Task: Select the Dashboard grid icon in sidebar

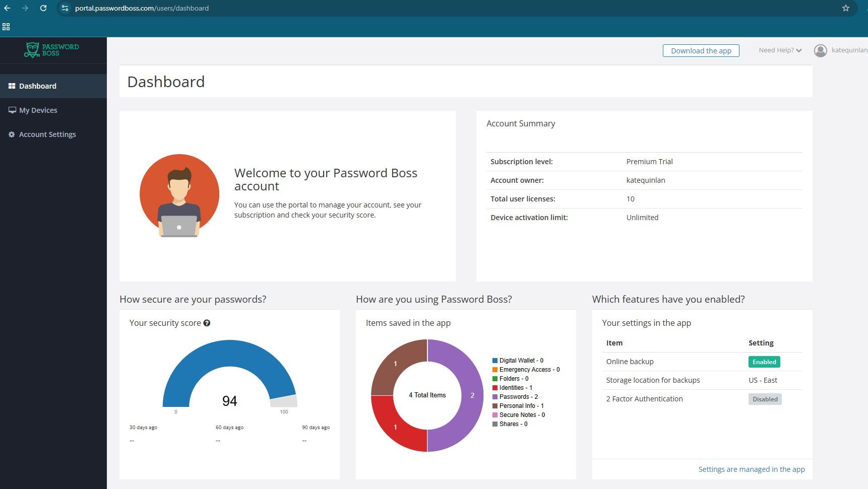Action: (x=12, y=86)
